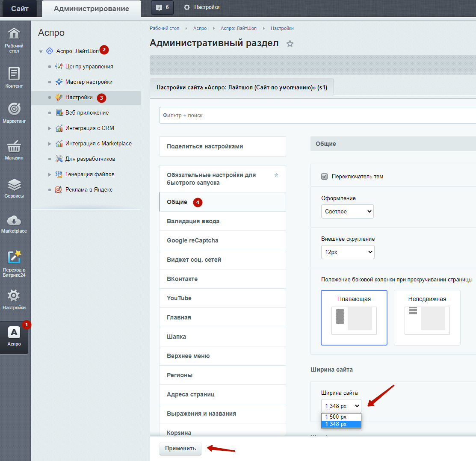The image size is (476, 461).
Task: Go to Аспро: ЛайтШоп breadcrumb
Action: tap(238, 28)
